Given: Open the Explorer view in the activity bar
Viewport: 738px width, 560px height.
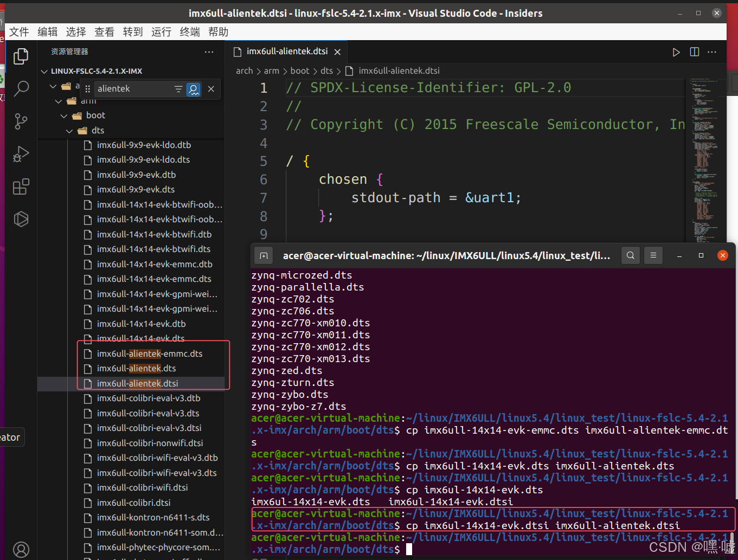Looking at the screenshot, I should point(21,56).
